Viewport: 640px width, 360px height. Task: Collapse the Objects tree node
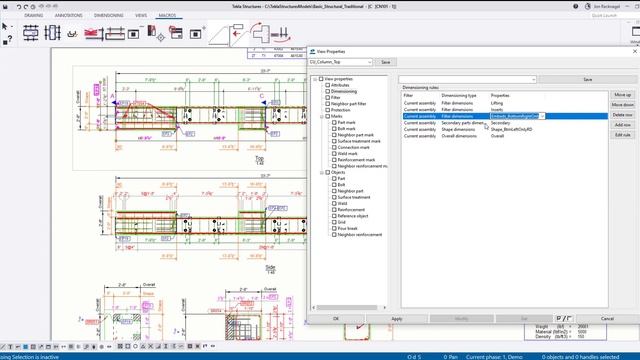coord(322,173)
